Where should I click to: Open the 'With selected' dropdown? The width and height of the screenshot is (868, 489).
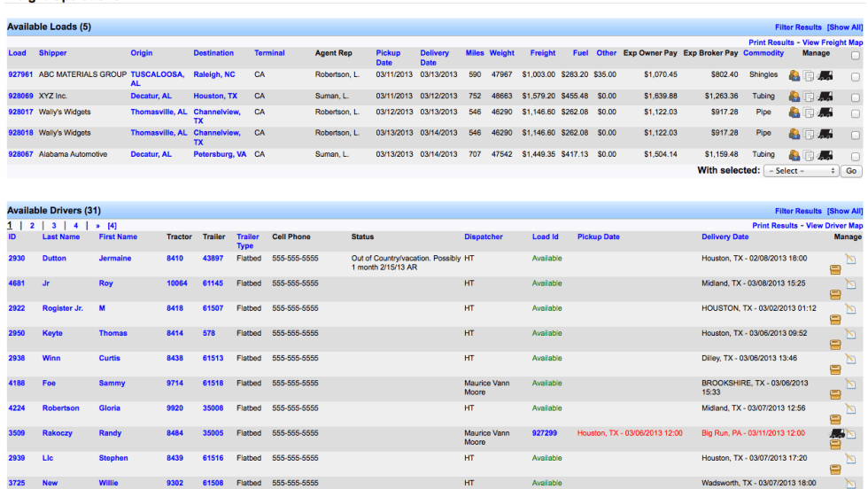(801, 171)
